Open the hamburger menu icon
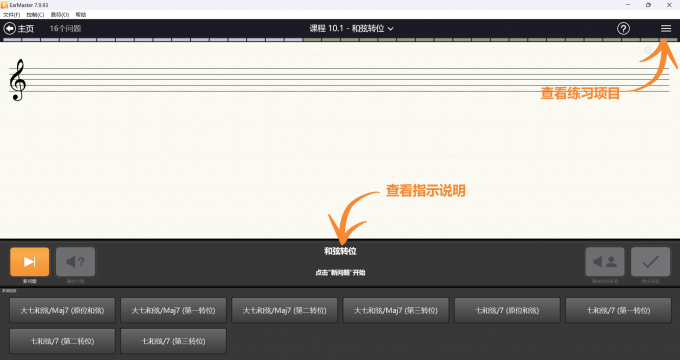The width and height of the screenshot is (680, 360). [666, 29]
